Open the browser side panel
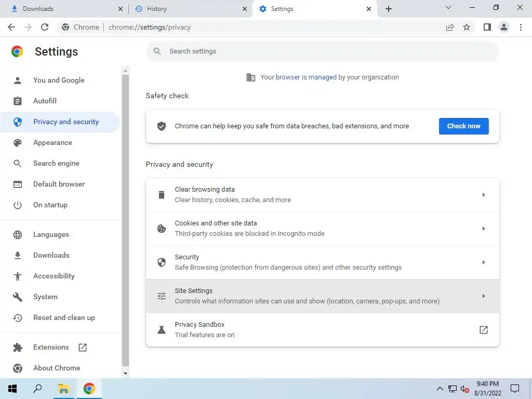Viewport: 532px width, 399px height. (487, 27)
